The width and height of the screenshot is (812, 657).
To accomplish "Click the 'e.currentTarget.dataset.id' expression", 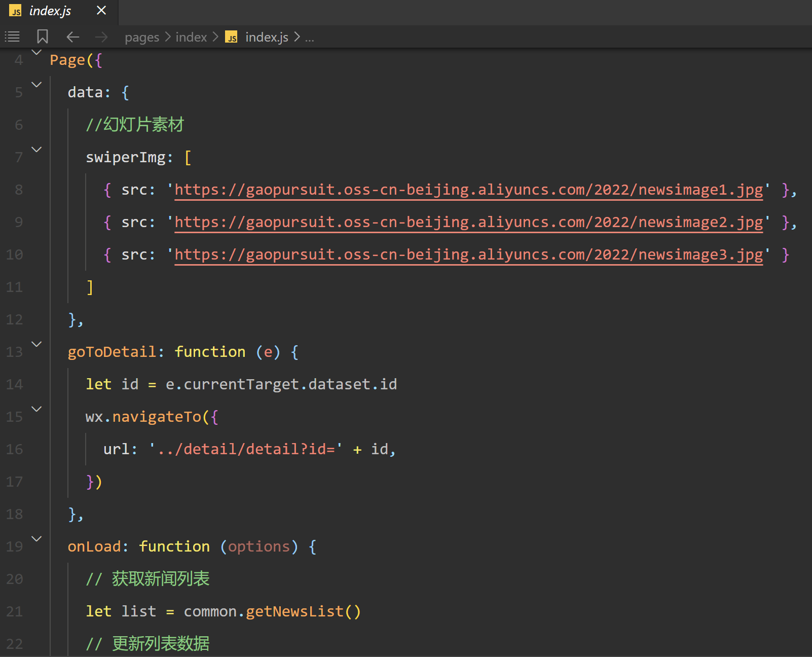I will (281, 384).
